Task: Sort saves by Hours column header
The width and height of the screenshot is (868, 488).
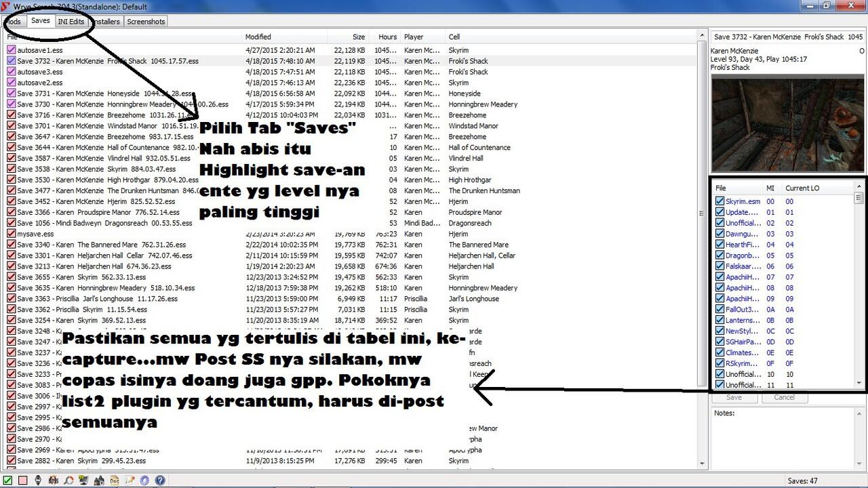Action: click(x=384, y=37)
